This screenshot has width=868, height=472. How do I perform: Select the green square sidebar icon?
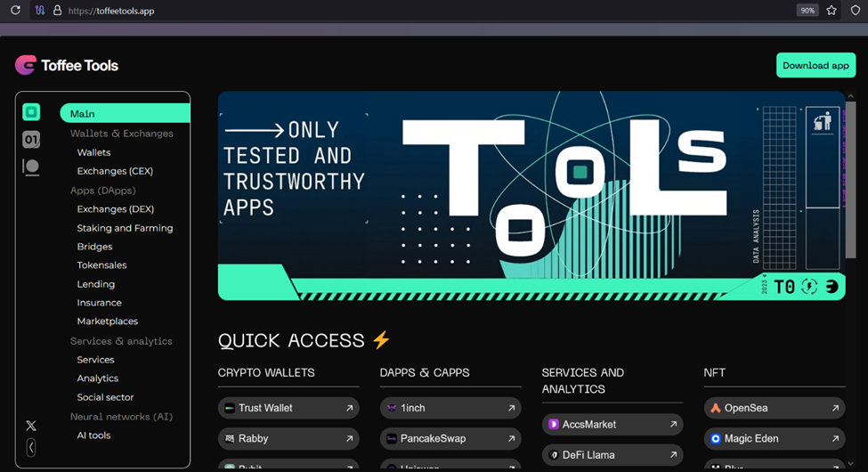[31, 112]
